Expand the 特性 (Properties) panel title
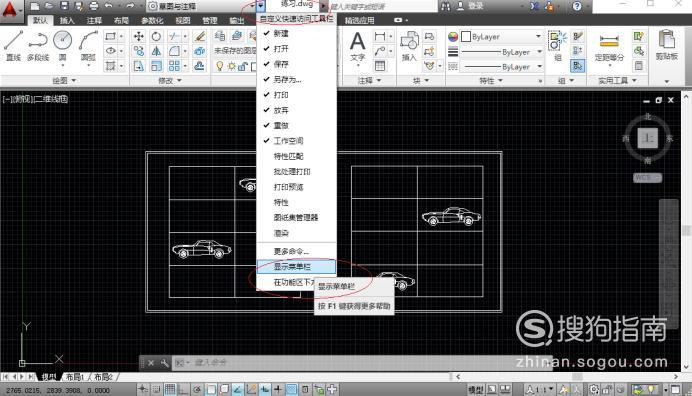Screen dimensions: 692x396 [491, 80]
